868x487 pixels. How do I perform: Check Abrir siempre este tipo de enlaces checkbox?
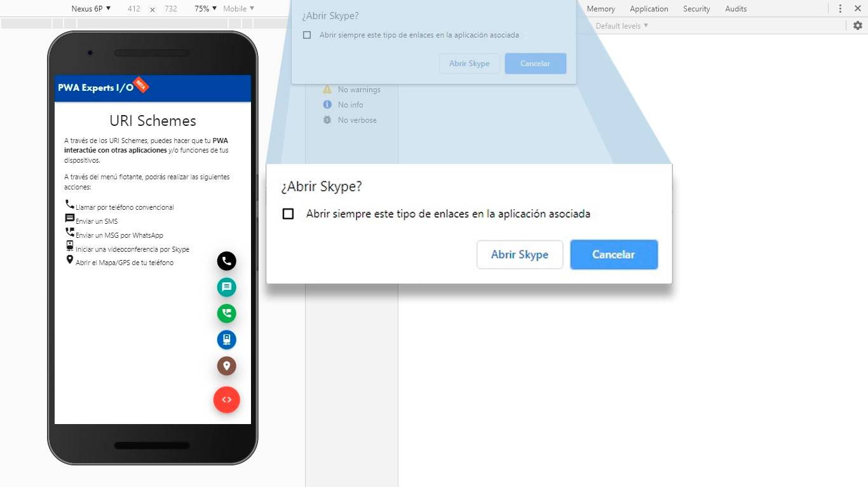click(288, 214)
